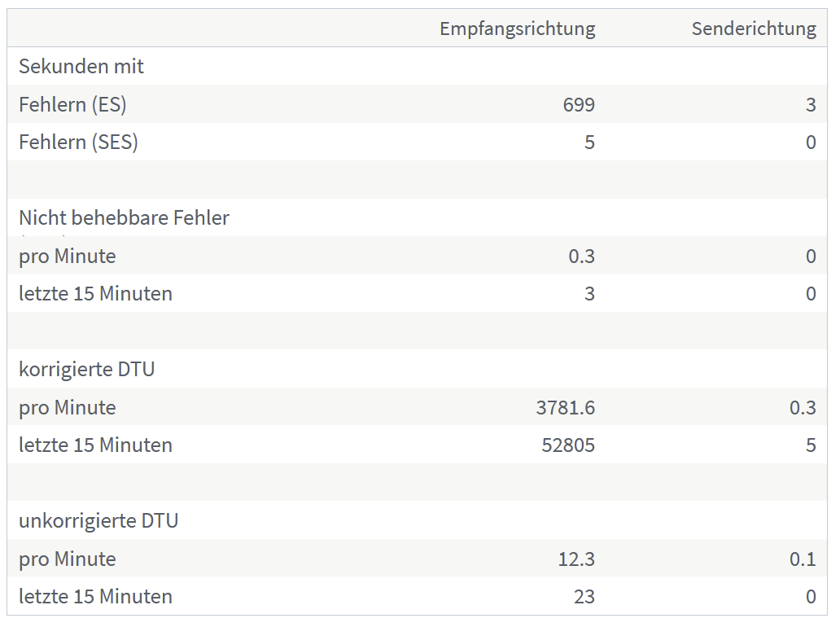Click the korrigierte DTU value 52805
Screen dimensions: 840x627
pos(568,445)
